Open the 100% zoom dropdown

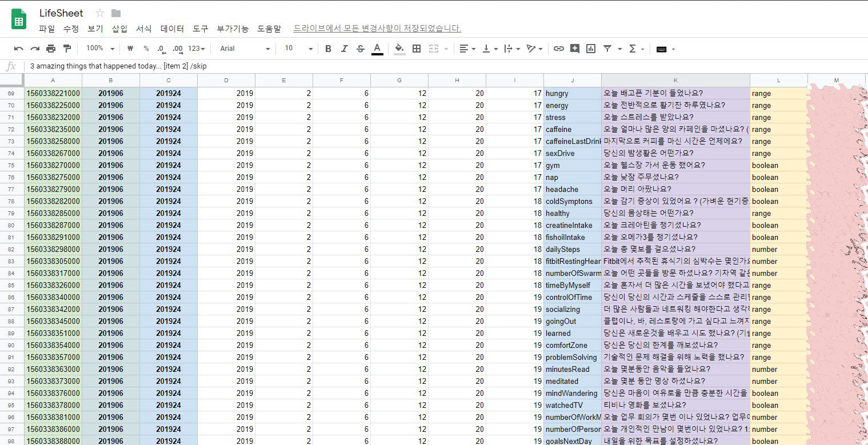pos(100,49)
